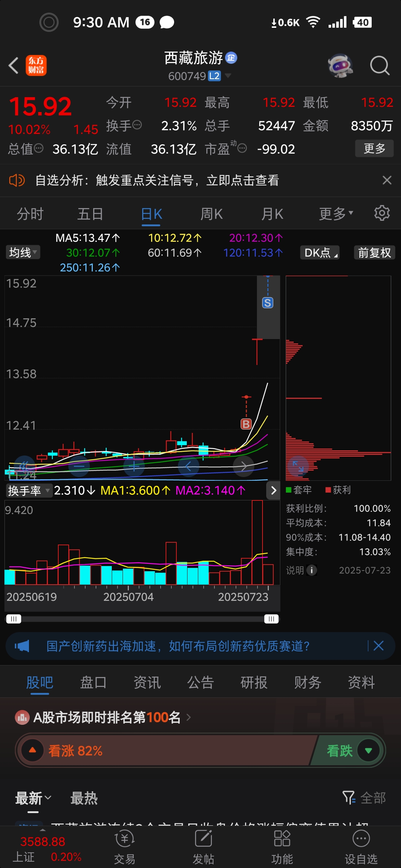The width and height of the screenshot is (401, 868).
Task: Open chart settings gear icon
Action: click(x=382, y=213)
